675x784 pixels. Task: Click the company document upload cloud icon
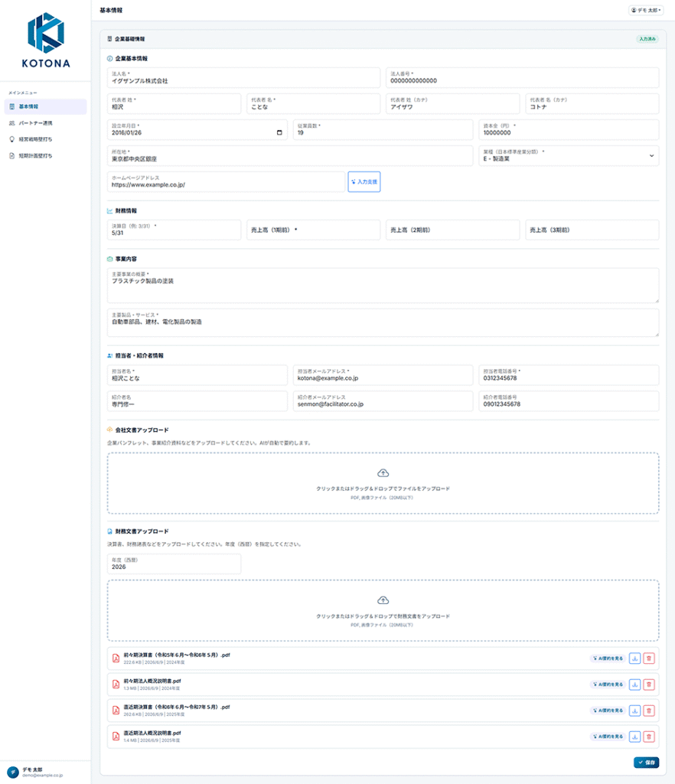coord(383,473)
